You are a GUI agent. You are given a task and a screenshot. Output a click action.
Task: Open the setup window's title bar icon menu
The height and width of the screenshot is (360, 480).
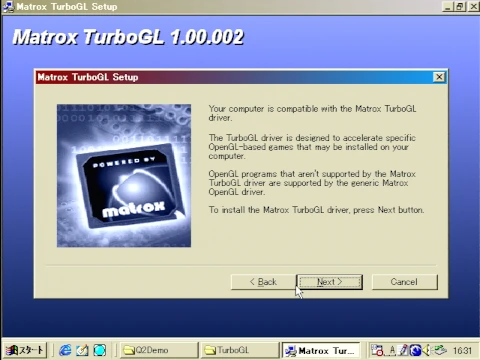coord(8,7)
